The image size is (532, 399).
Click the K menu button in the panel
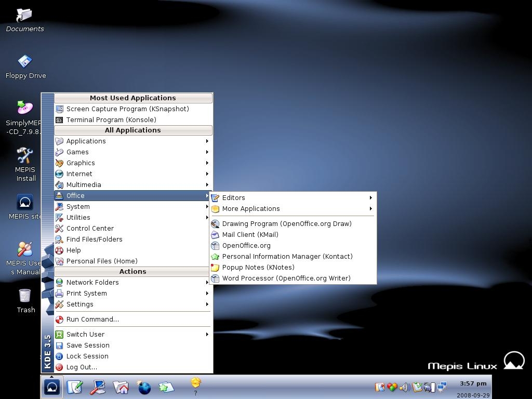pyautogui.click(x=52, y=387)
